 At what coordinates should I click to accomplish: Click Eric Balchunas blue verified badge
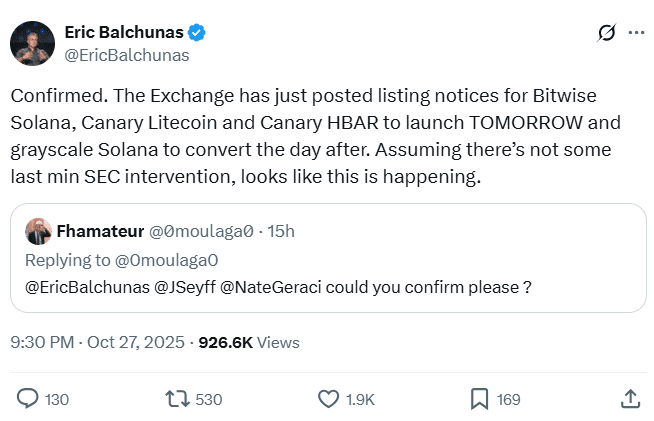pos(197,33)
